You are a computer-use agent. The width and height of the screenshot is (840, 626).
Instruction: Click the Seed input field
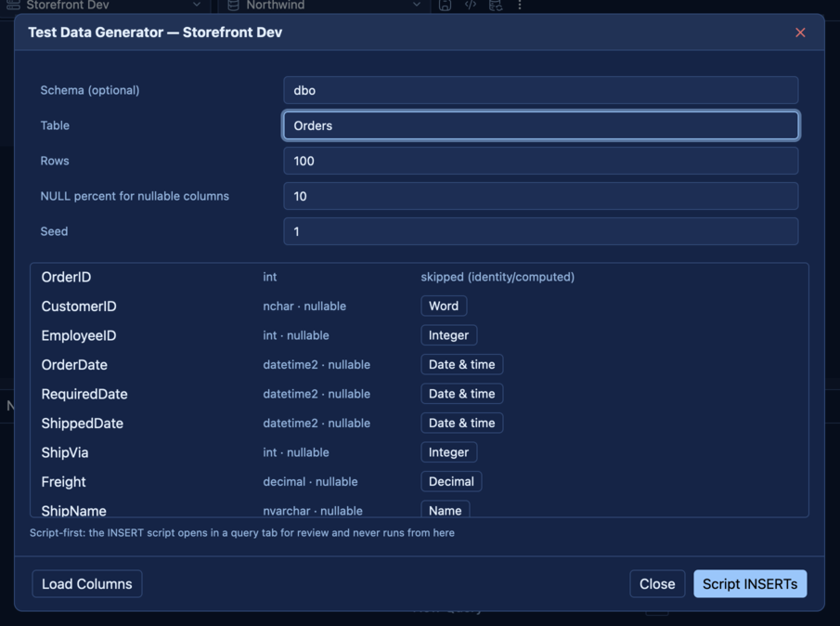pos(540,231)
